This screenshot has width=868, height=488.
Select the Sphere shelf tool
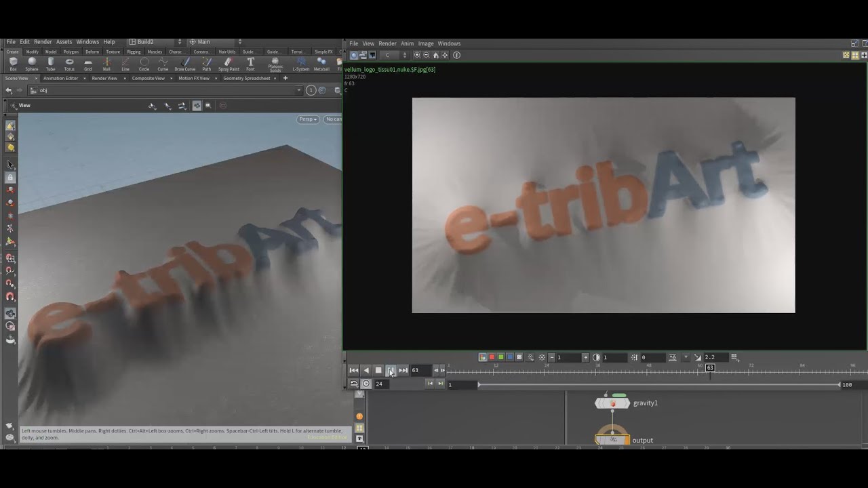32,64
